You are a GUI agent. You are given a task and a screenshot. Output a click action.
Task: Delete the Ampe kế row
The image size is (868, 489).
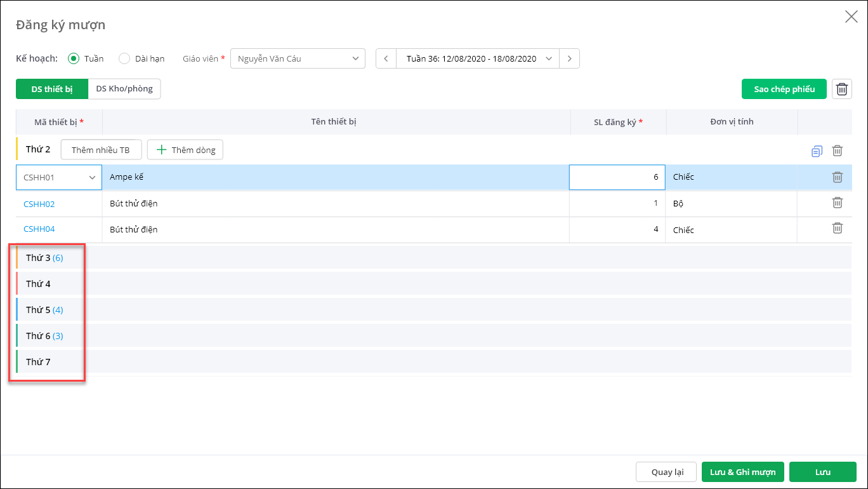838,177
